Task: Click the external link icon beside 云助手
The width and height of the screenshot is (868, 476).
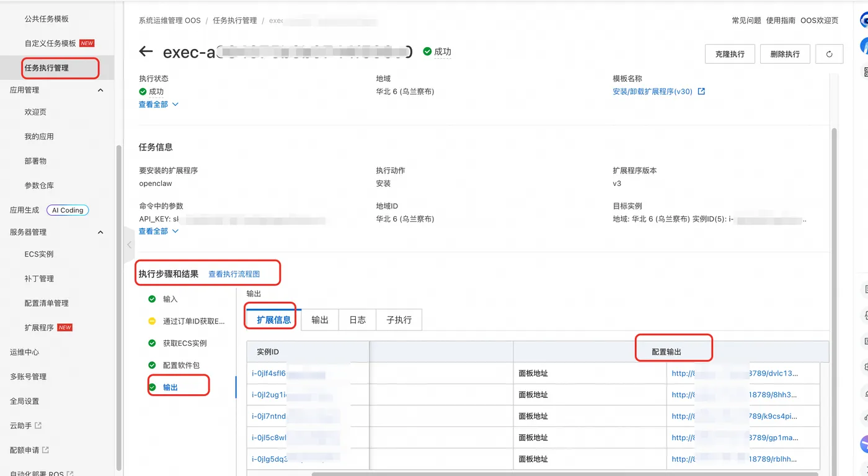Action: 38,426
